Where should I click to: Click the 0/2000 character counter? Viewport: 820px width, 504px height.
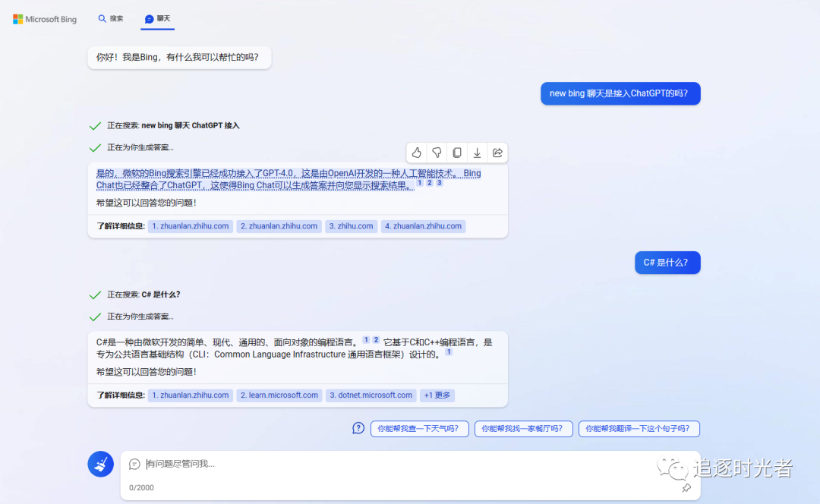tap(141, 488)
